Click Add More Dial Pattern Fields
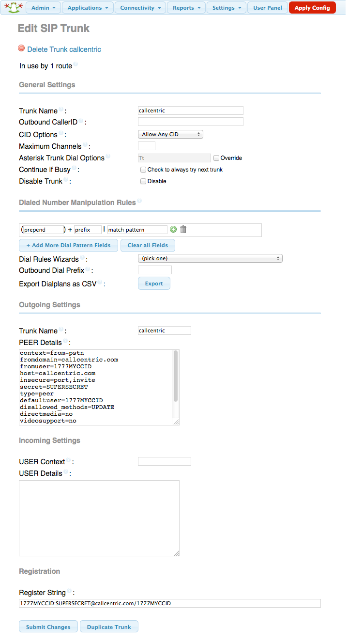363x644 pixels. click(x=68, y=245)
